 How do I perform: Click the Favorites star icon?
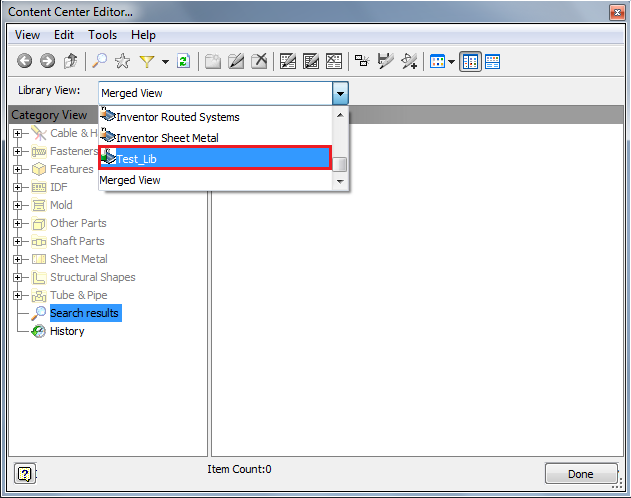tap(122, 61)
